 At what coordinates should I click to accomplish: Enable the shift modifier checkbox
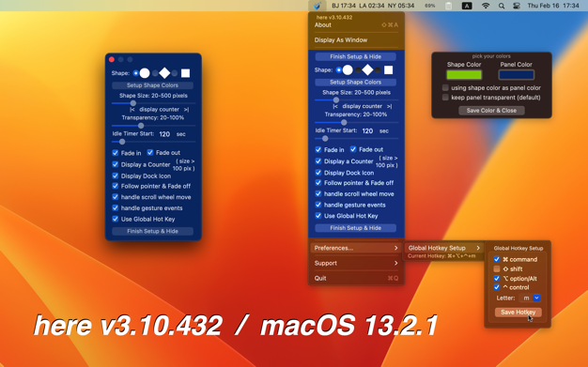497,268
